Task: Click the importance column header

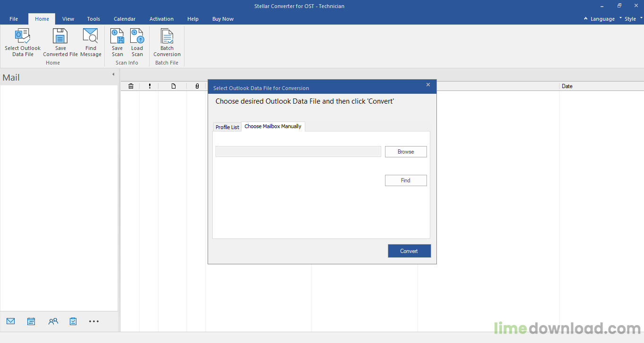Action: coord(150,86)
